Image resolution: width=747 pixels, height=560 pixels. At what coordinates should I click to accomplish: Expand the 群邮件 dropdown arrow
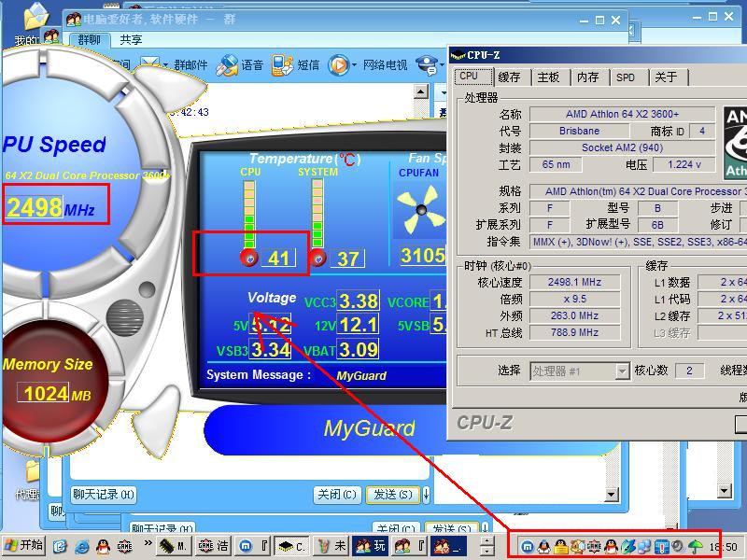click(x=165, y=64)
